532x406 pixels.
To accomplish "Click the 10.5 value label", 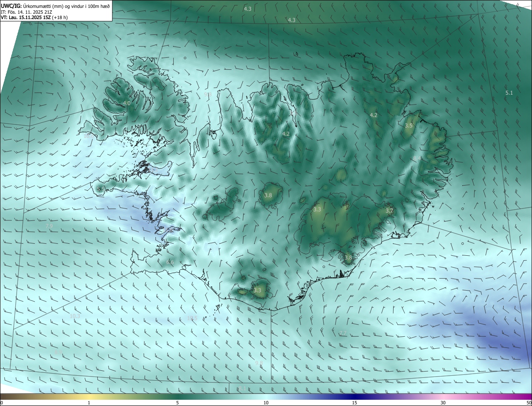I will (x=192, y=318).
